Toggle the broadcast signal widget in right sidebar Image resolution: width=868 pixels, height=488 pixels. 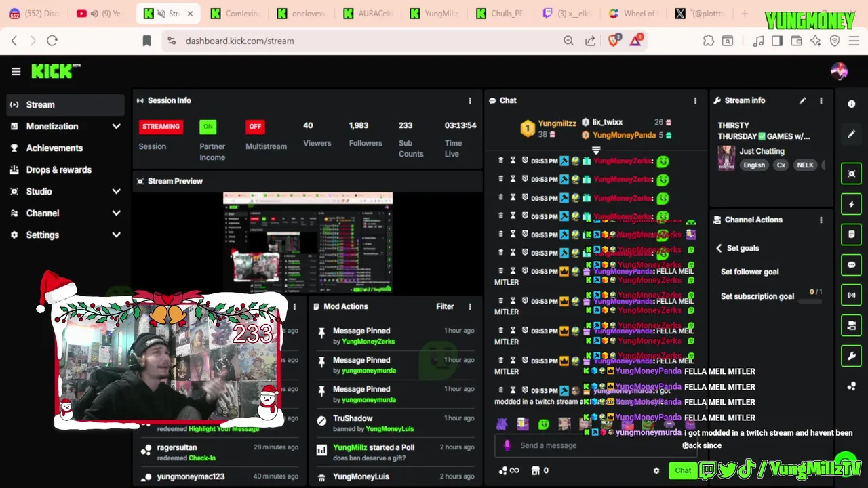coord(852,295)
